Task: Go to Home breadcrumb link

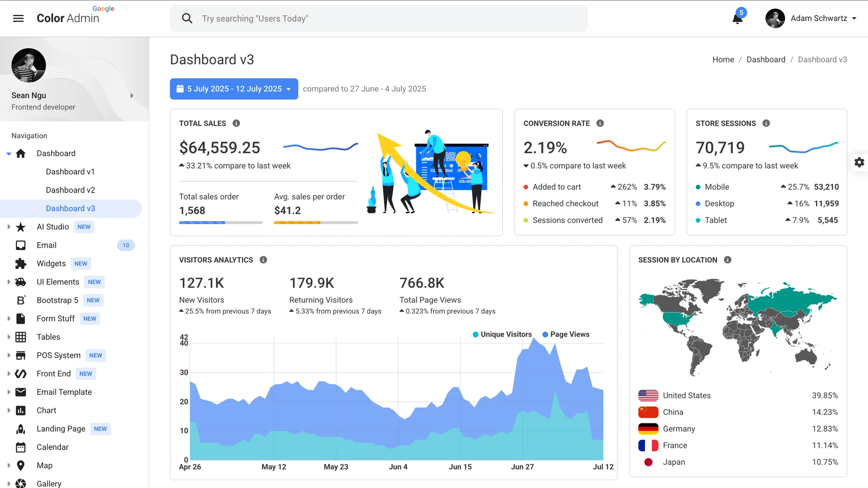Action: 723,60
